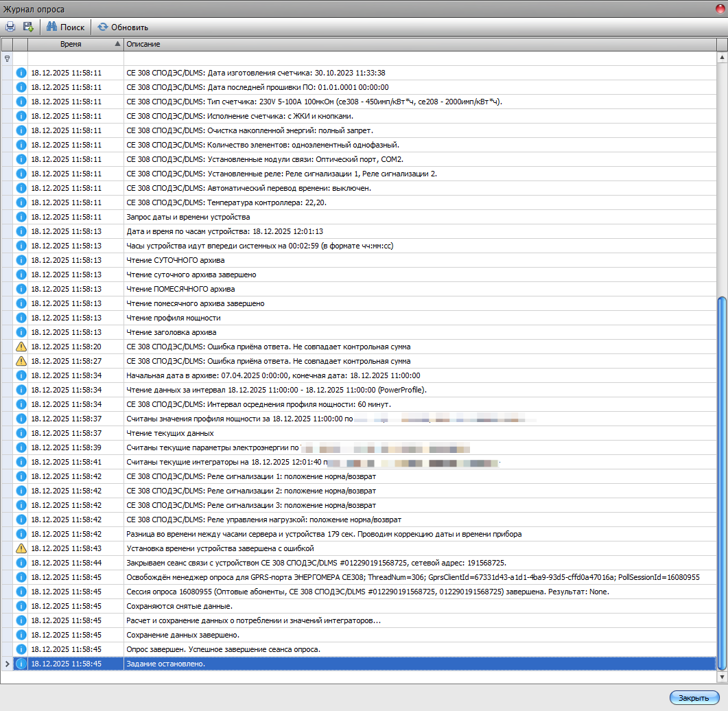Click the red close button in title bar
728x711 pixels.
[x=719, y=8]
